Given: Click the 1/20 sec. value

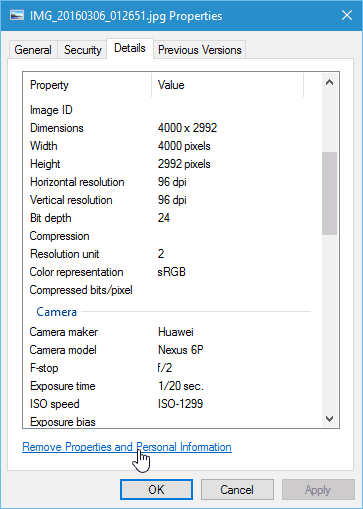Looking at the screenshot, I should tap(181, 386).
